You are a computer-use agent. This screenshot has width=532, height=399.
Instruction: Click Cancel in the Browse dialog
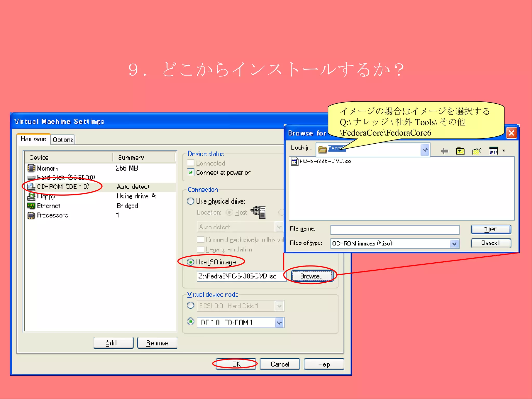pyautogui.click(x=491, y=243)
